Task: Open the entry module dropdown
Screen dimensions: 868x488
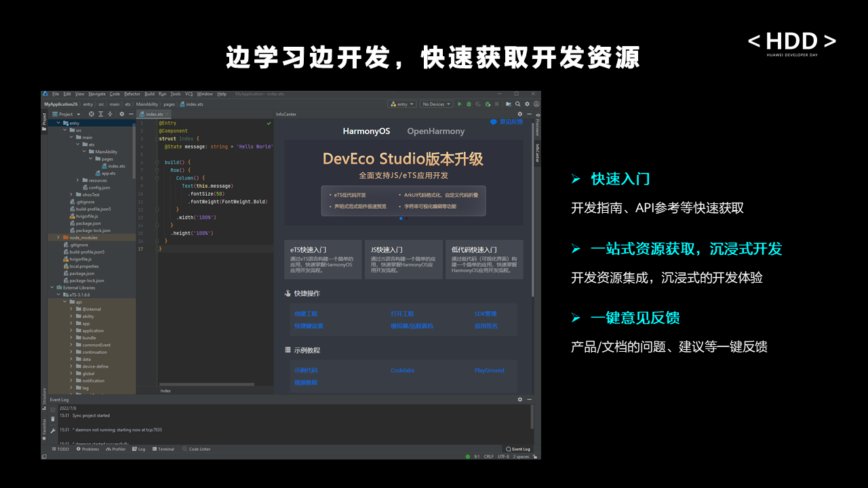Action: tap(402, 104)
